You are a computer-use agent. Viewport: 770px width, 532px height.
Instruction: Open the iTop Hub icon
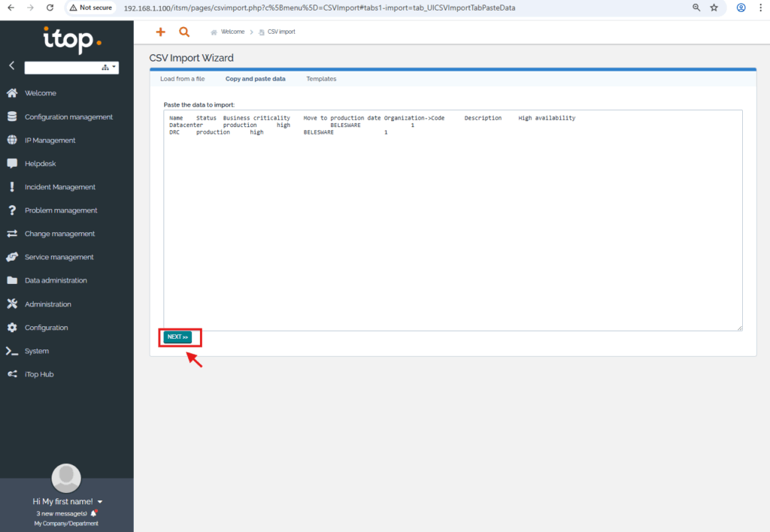[x=12, y=374]
